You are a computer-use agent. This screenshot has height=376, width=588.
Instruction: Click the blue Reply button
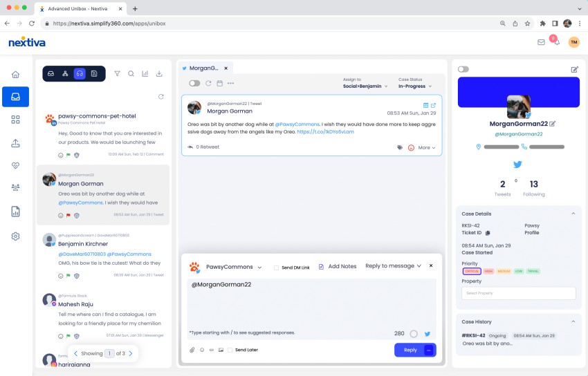(x=410, y=350)
